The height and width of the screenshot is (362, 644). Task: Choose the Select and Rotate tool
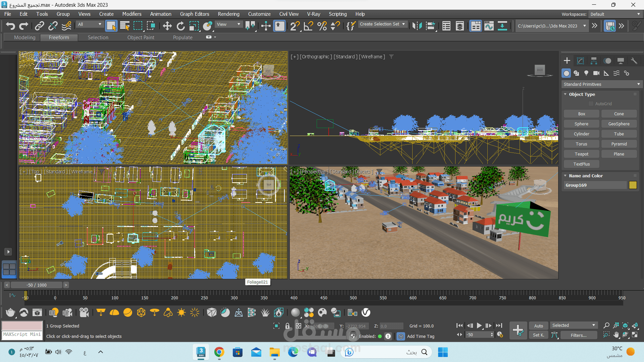point(180,26)
